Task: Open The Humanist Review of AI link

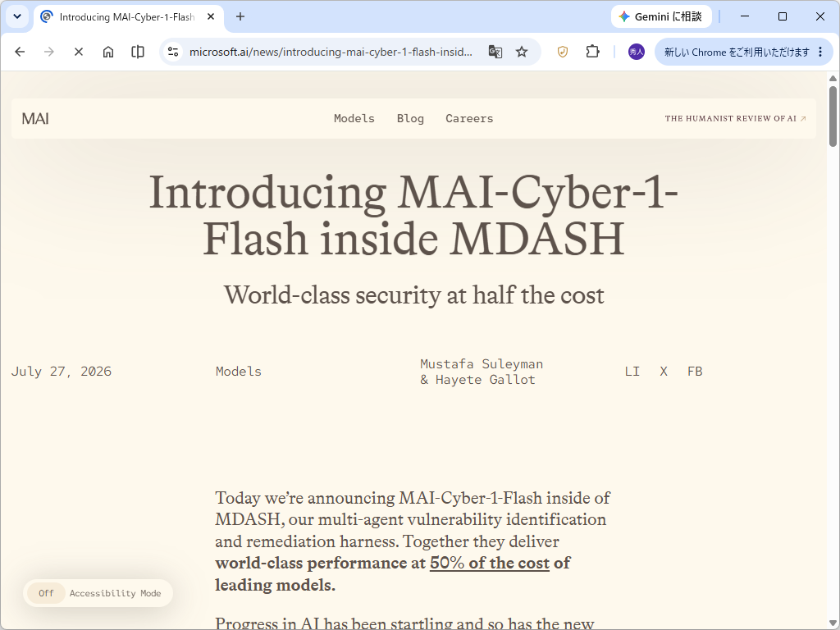Action: tap(735, 118)
